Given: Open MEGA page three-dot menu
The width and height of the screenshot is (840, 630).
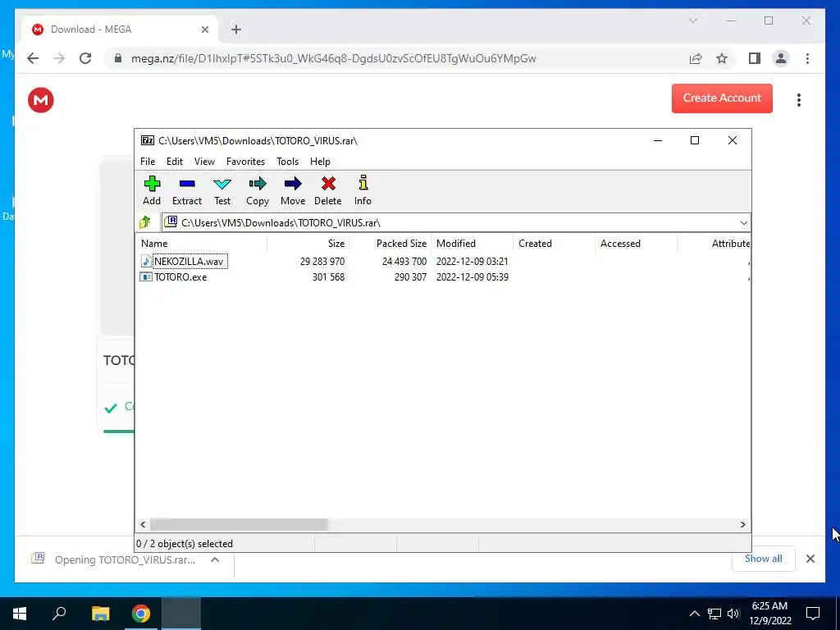Looking at the screenshot, I should click(799, 100).
